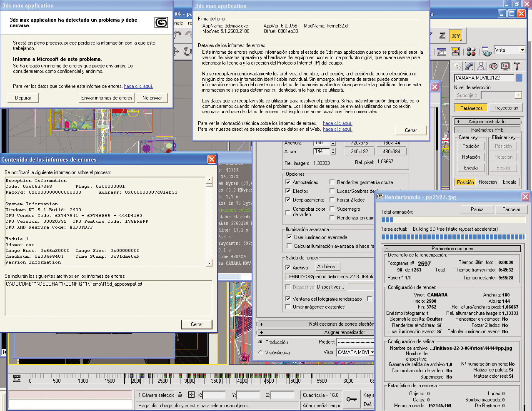Click the Total animación progress bar
This screenshot has height=411, width=532.
(x=453, y=220)
